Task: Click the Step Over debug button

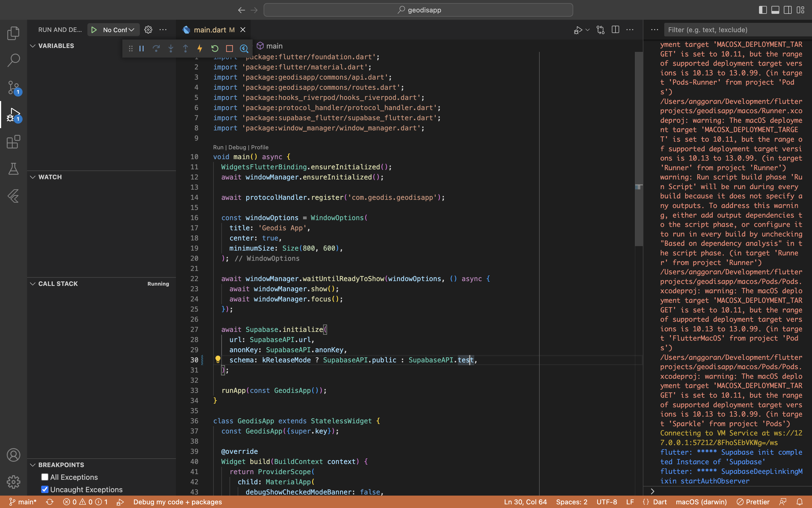Action: tap(156, 49)
